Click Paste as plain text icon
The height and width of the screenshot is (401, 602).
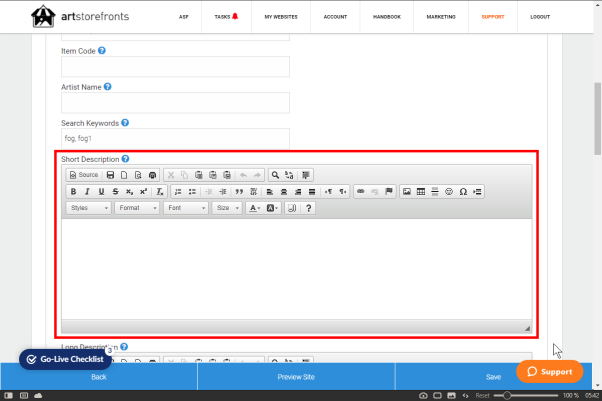point(213,175)
